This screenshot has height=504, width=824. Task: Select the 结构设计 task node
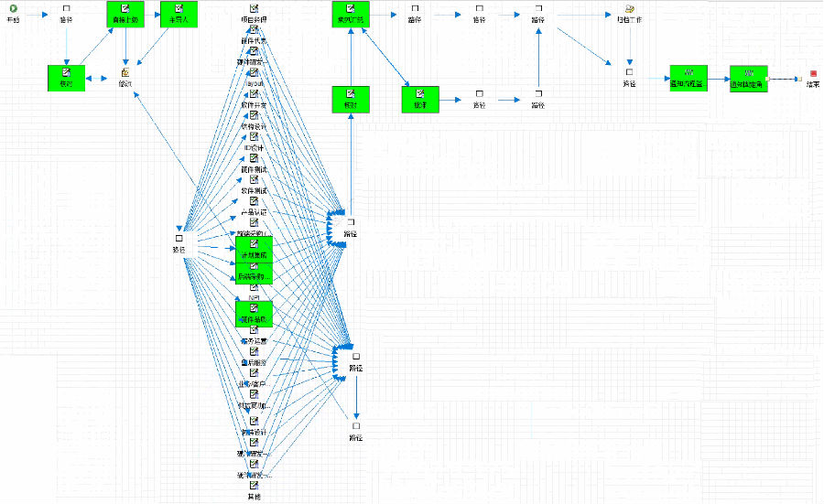tap(254, 115)
